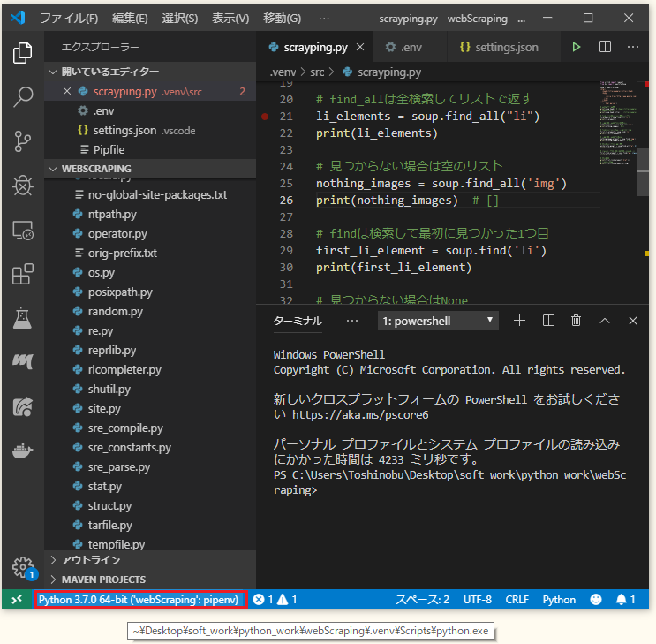Click the code minimap preview
The width and height of the screenshot is (656, 644).
point(618,123)
